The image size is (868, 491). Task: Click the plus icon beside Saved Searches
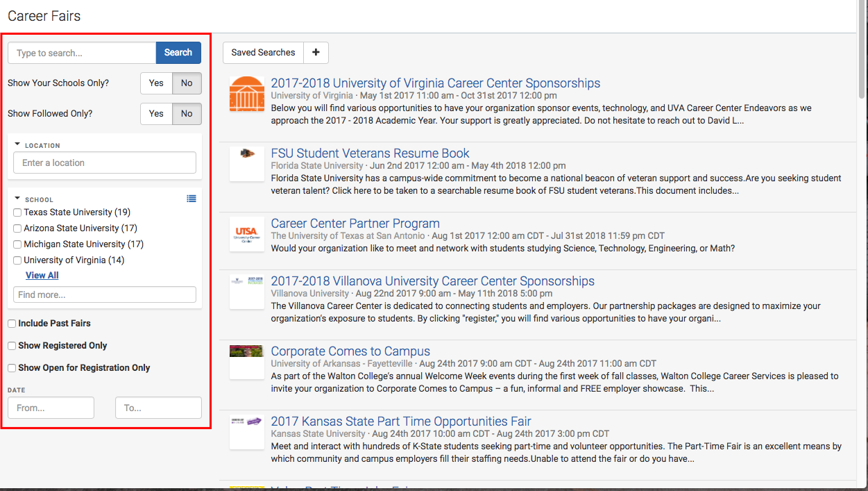[316, 53]
